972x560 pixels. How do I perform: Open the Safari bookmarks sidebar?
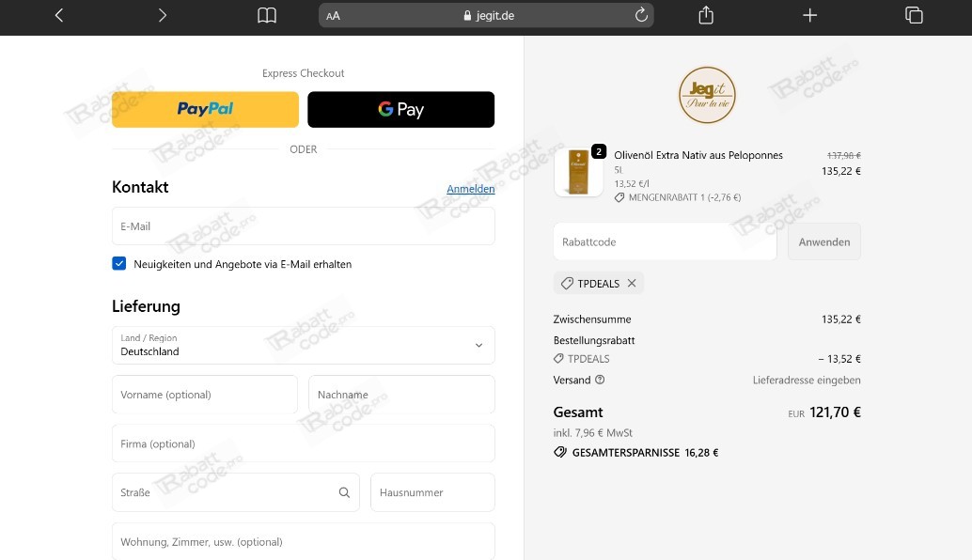coord(266,15)
